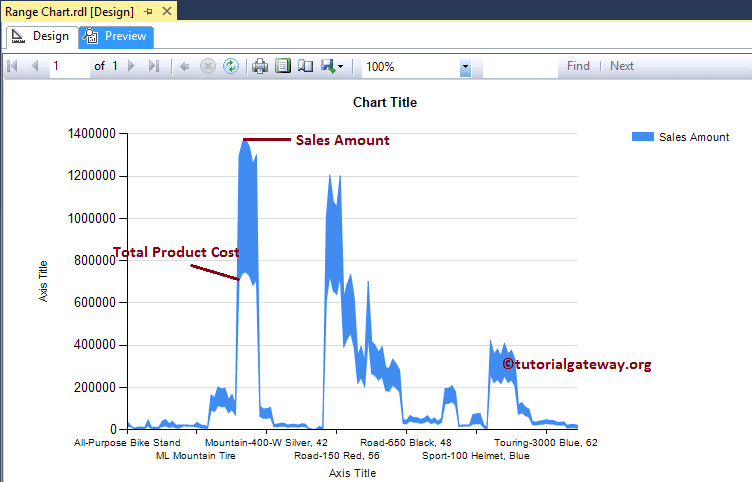The height and width of the screenshot is (482, 752).
Task: Click the Next search link
Action: (622, 66)
